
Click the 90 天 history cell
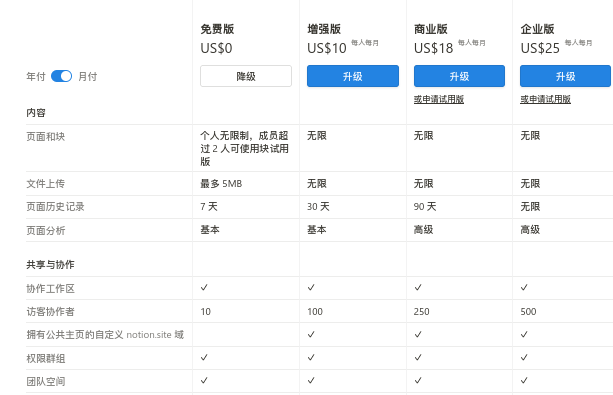pos(425,206)
